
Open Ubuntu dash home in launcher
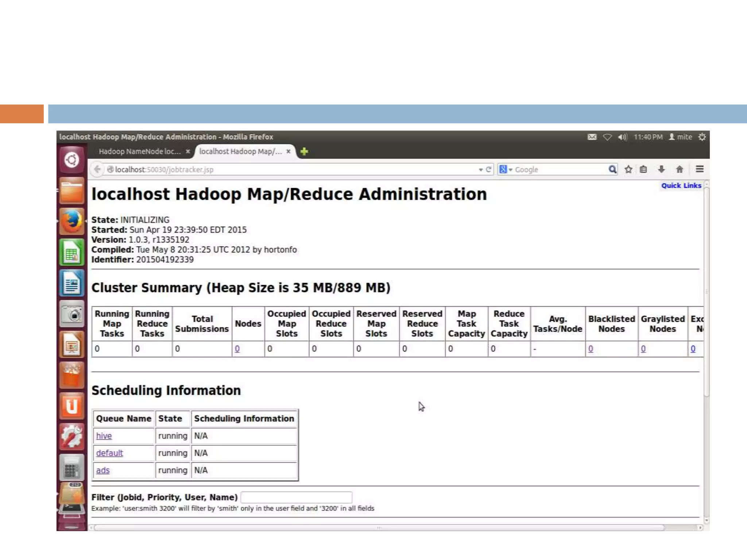point(72,160)
